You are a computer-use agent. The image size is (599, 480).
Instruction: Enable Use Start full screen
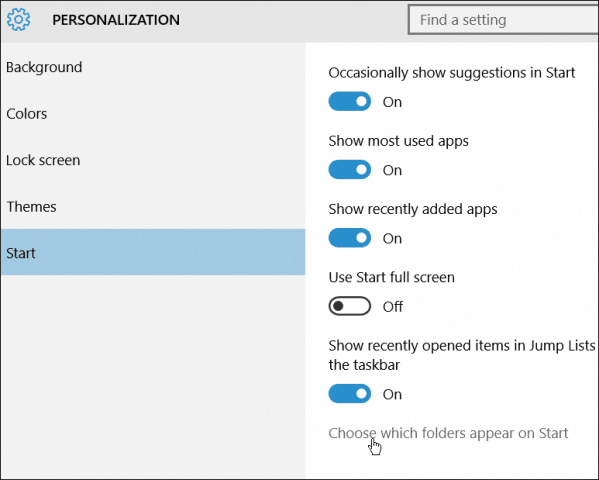[x=350, y=306]
